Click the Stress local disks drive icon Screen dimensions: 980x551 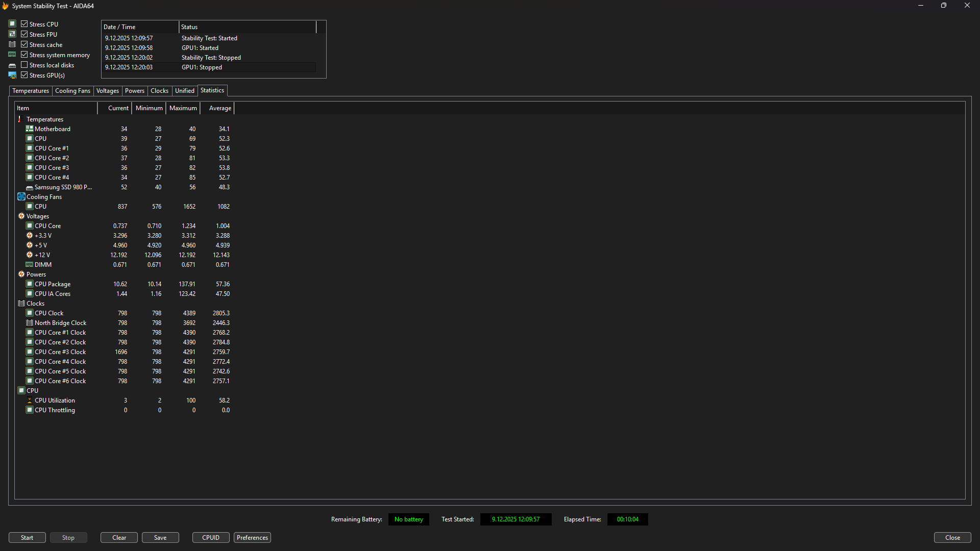pyautogui.click(x=12, y=65)
